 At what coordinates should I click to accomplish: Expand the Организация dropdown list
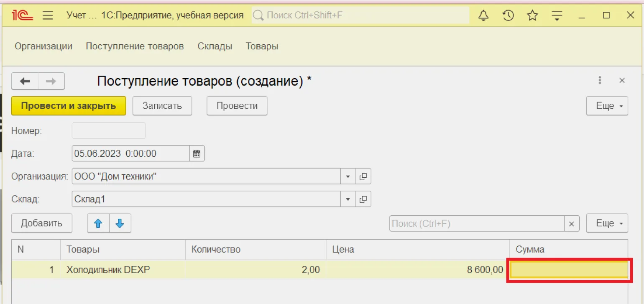348,176
